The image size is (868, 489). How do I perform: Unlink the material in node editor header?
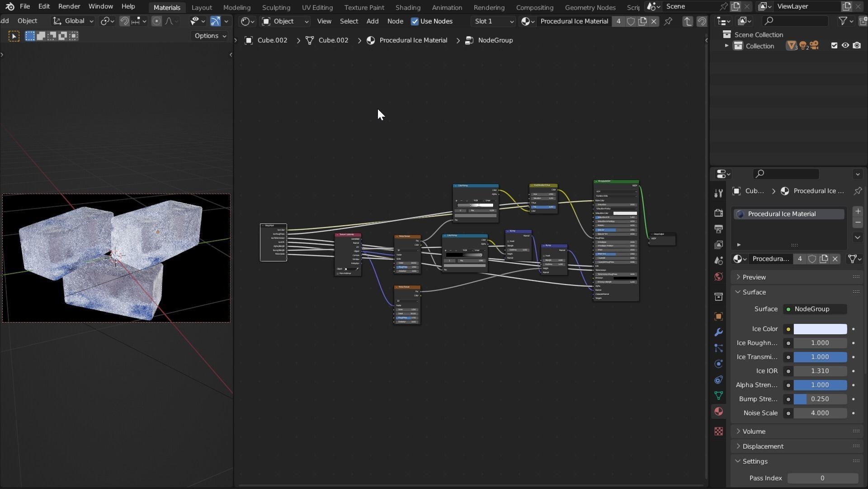click(654, 21)
